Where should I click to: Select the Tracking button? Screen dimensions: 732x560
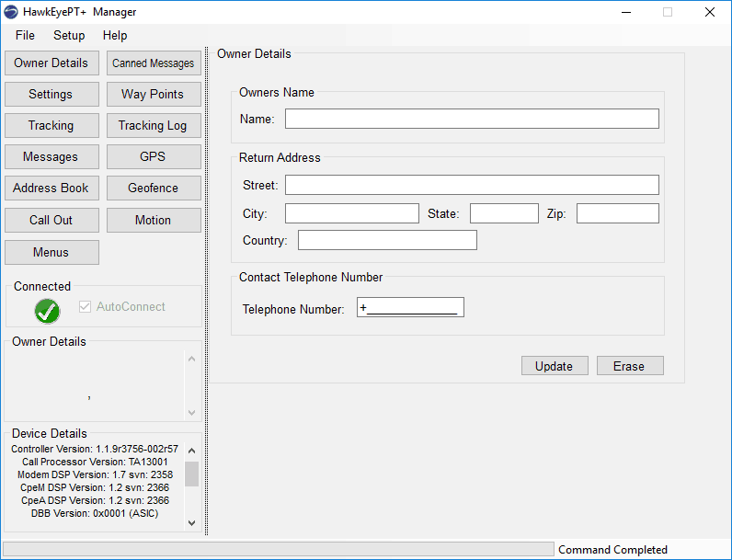51,126
